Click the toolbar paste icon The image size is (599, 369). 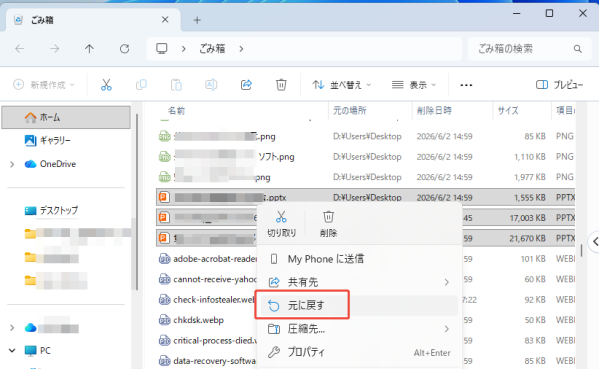point(176,84)
